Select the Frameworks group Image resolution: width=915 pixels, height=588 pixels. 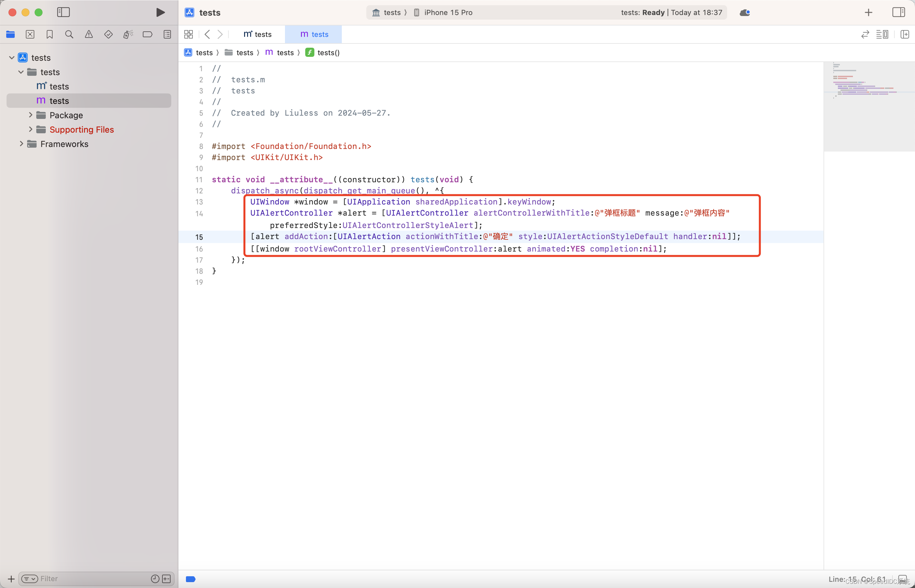click(64, 144)
